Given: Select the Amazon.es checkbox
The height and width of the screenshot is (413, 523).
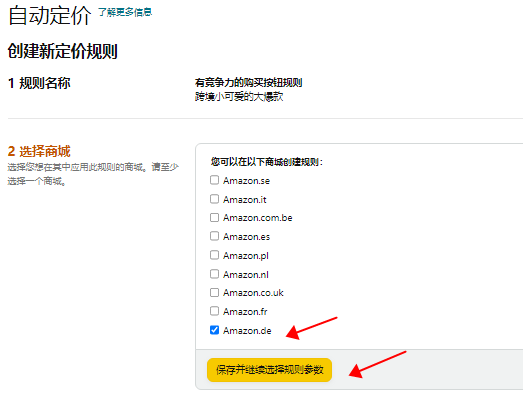Looking at the screenshot, I should (x=214, y=236).
